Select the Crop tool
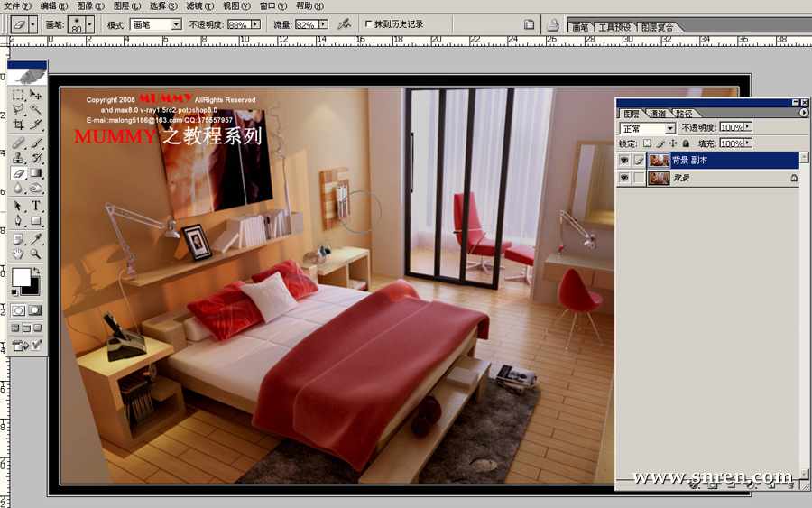Image resolution: width=812 pixels, height=508 pixels. pyautogui.click(x=19, y=125)
